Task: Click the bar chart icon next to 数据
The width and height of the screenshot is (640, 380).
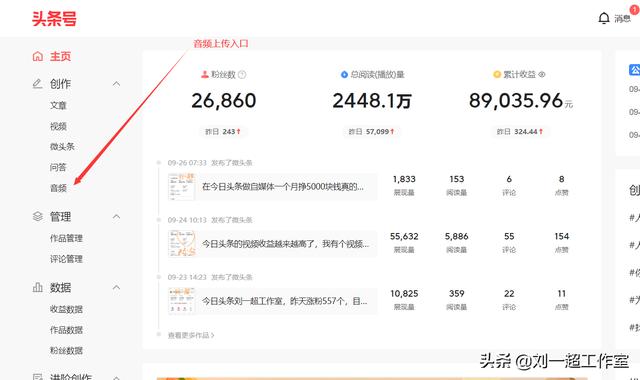Action: [x=38, y=287]
